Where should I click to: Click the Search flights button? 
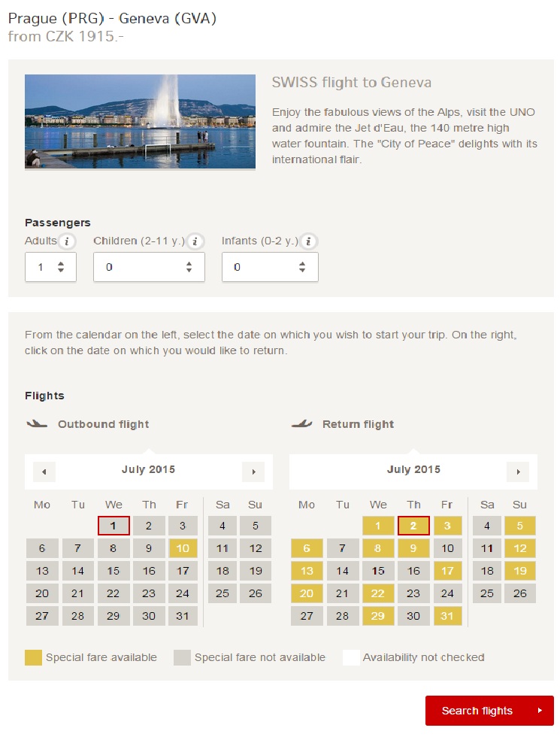coord(489,711)
